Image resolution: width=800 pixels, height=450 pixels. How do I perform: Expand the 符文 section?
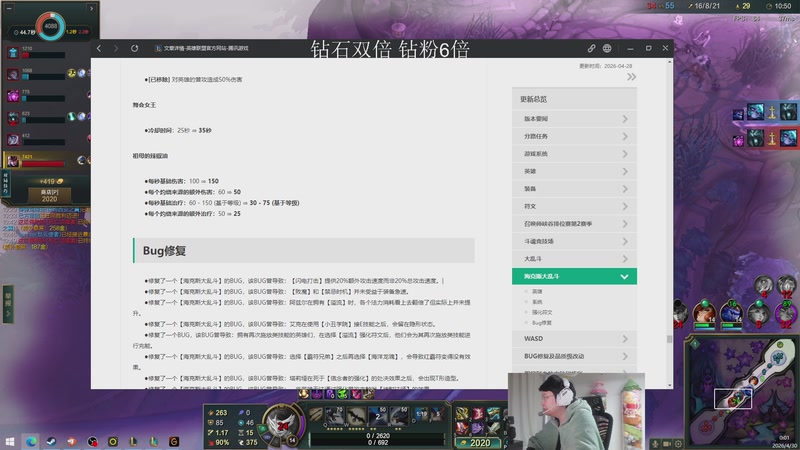coord(574,206)
